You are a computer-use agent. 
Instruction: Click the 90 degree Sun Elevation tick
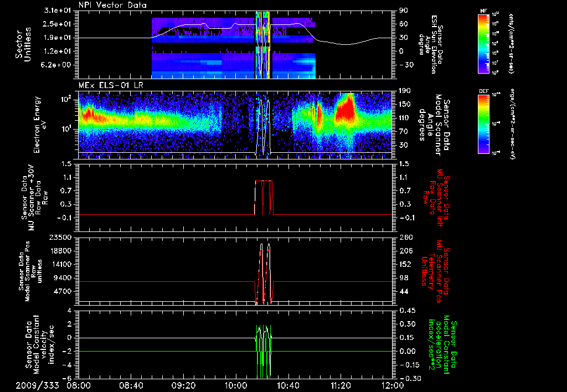click(x=403, y=11)
